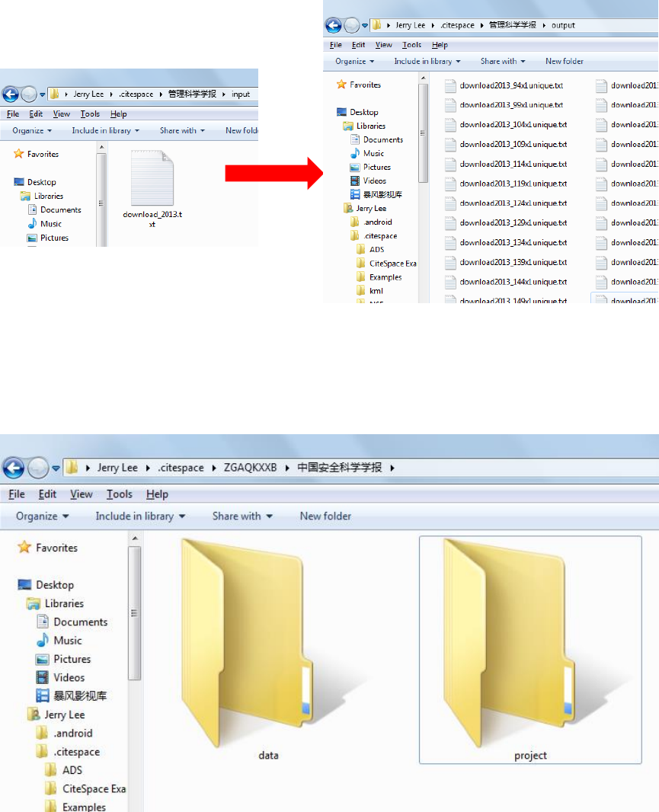
Task: Open Include in library dropdown in output window
Action: pos(427,61)
